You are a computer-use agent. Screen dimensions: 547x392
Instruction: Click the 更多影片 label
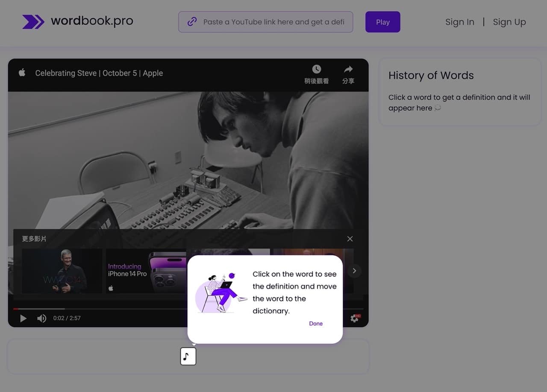point(34,239)
